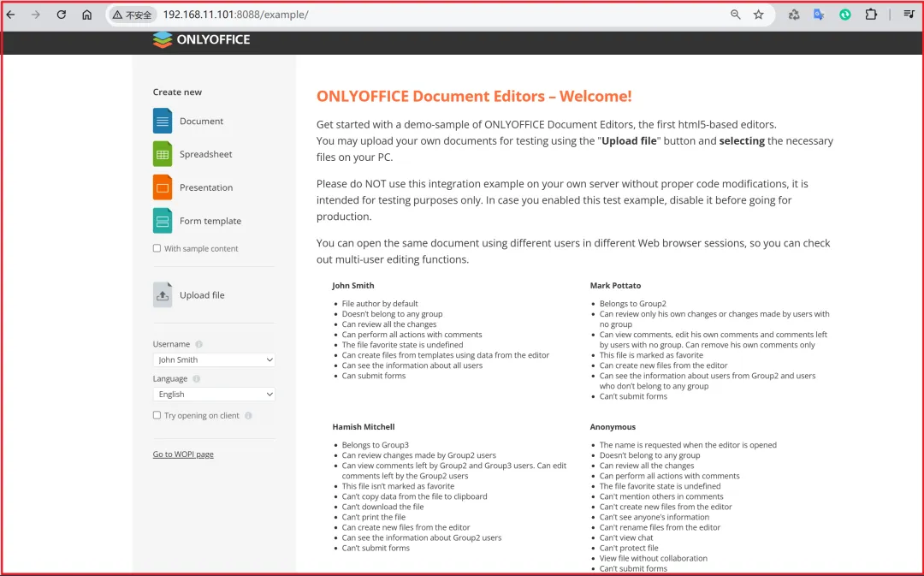Click 'Can't mention others in comments' item

click(x=661, y=496)
